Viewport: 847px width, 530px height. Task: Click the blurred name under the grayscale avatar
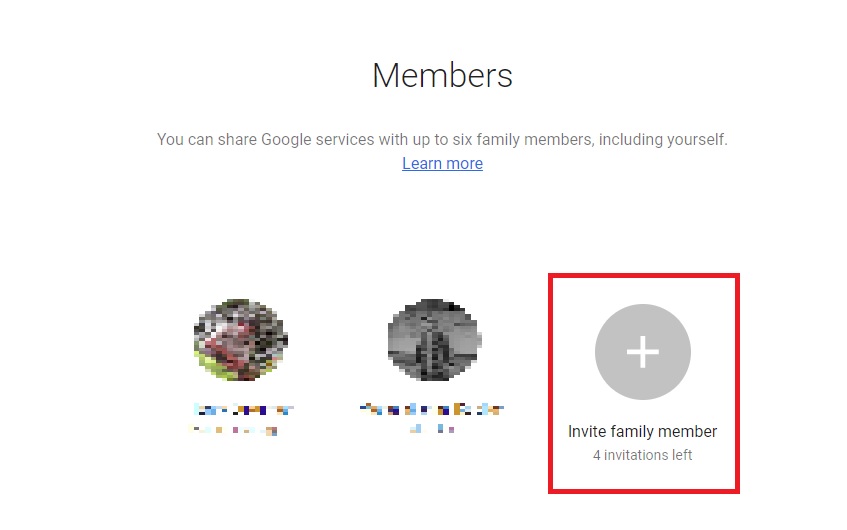(432, 409)
